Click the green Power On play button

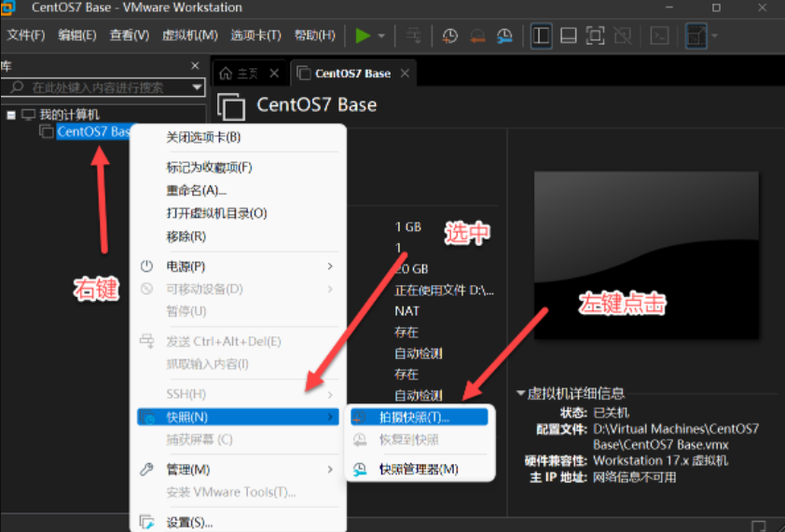tap(363, 35)
